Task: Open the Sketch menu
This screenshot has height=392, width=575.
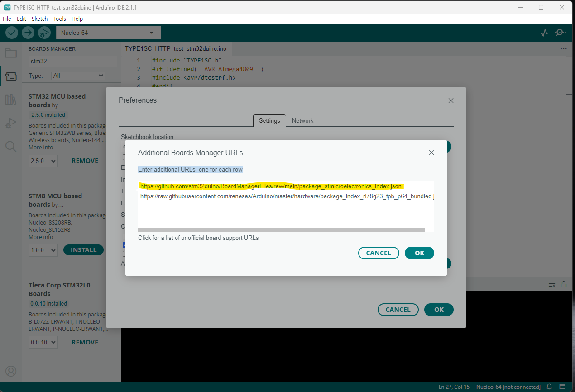Action: (x=40, y=19)
